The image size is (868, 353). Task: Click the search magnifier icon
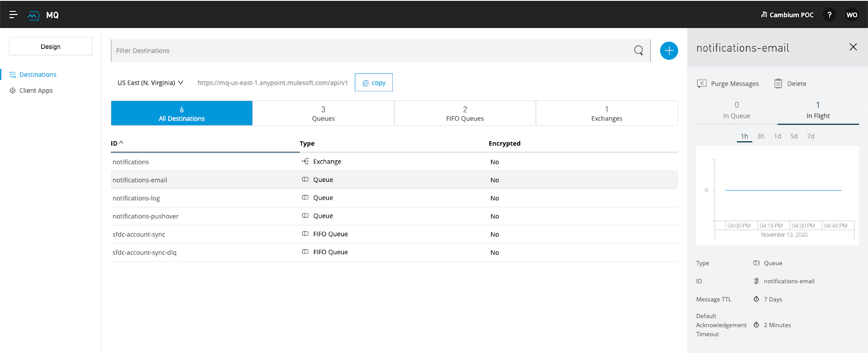click(x=639, y=51)
